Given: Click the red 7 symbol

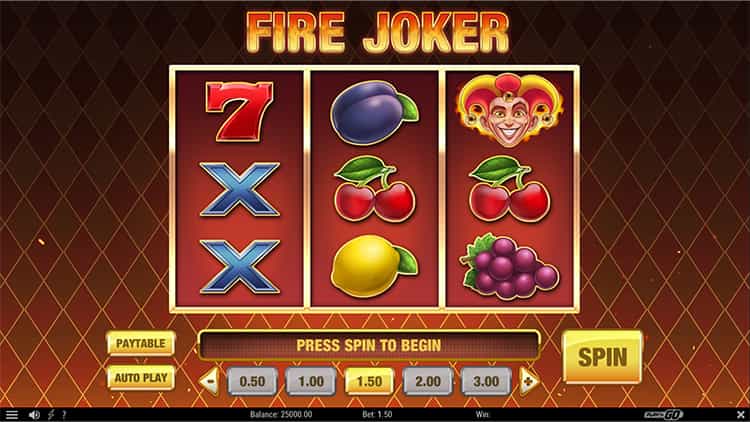Looking at the screenshot, I should pyautogui.click(x=239, y=111).
